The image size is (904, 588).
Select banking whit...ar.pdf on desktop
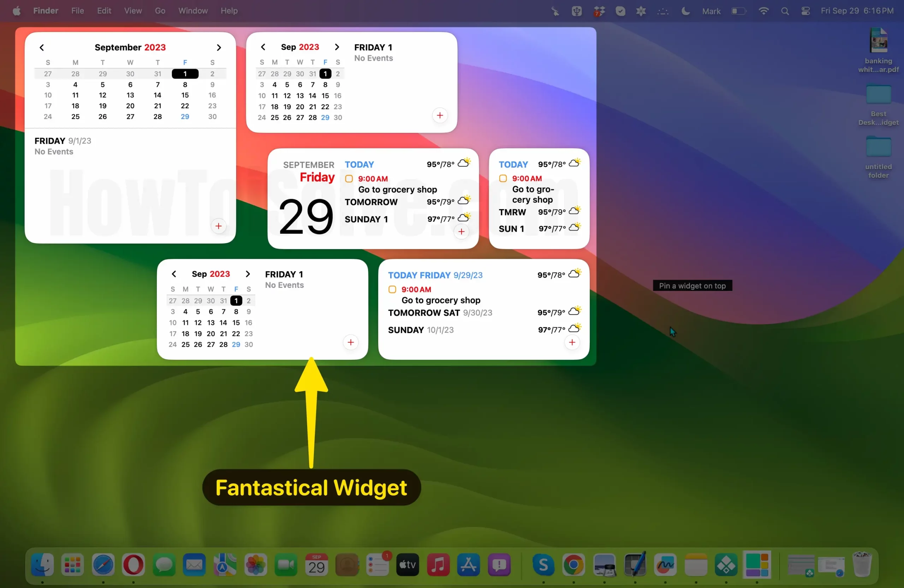[x=879, y=50]
